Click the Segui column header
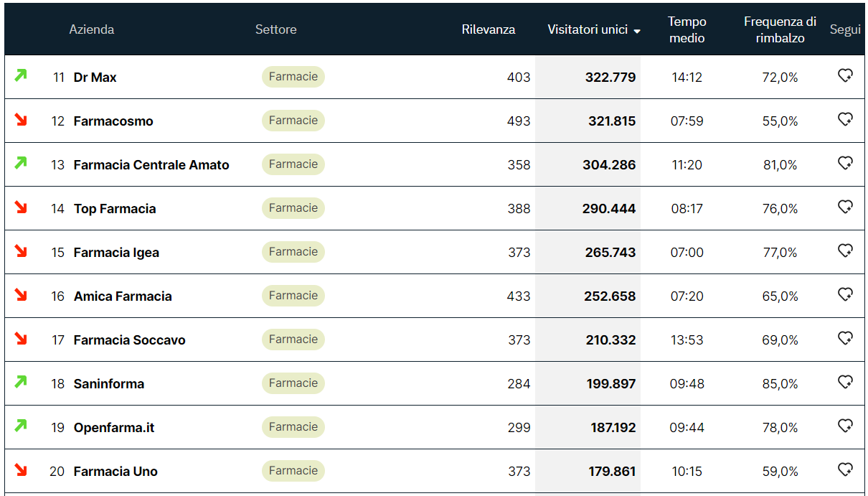This screenshot has height=496, width=868. (x=845, y=29)
